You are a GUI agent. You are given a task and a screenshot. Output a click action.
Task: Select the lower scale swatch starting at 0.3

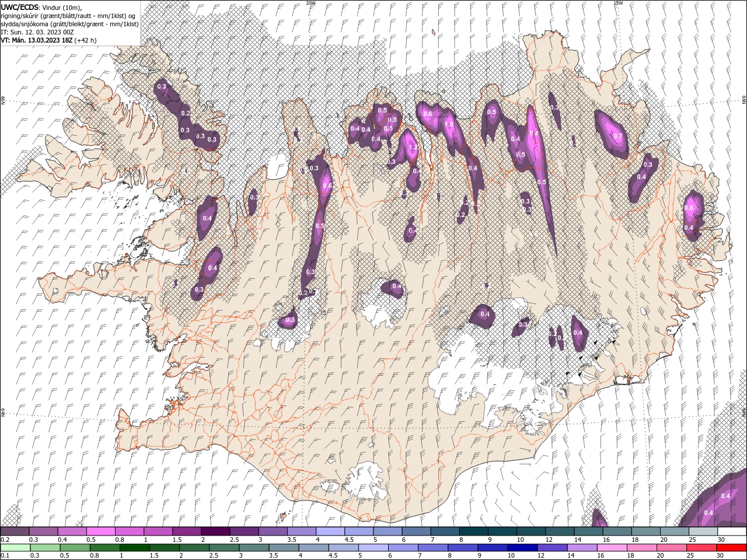44,548
